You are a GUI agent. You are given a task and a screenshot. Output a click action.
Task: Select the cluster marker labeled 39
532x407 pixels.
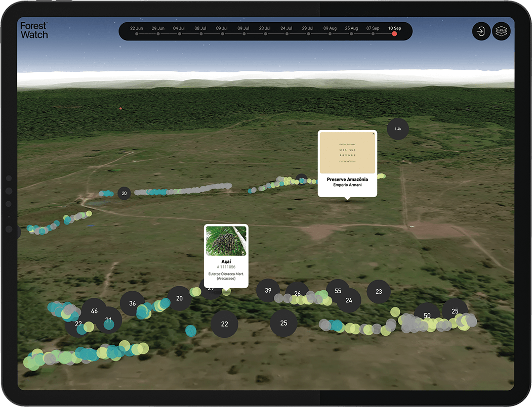click(268, 290)
